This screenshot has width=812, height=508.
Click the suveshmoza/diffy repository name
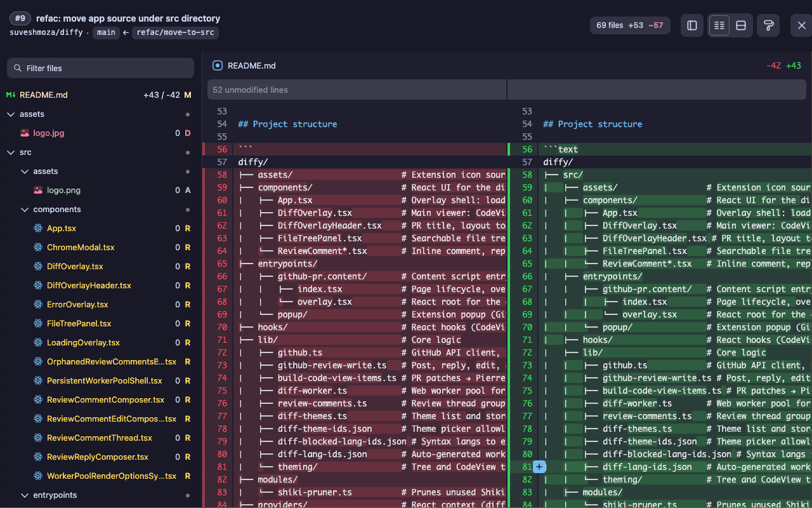pos(46,32)
